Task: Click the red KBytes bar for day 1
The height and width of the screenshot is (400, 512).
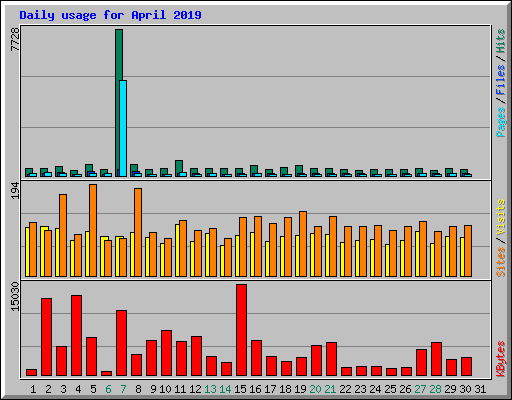Action: pyautogui.click(x=32, y=372)
